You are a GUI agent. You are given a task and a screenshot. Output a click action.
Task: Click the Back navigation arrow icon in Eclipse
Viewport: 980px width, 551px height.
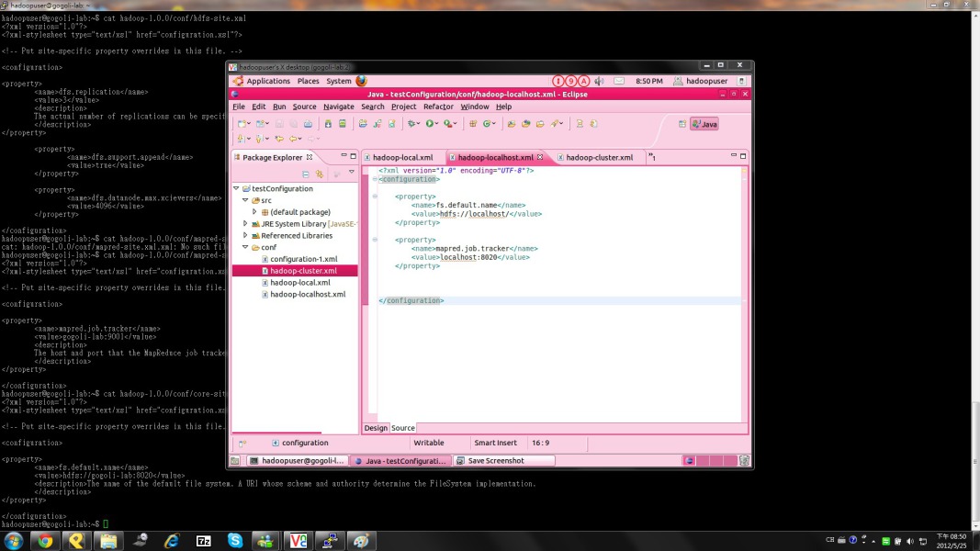292,139
